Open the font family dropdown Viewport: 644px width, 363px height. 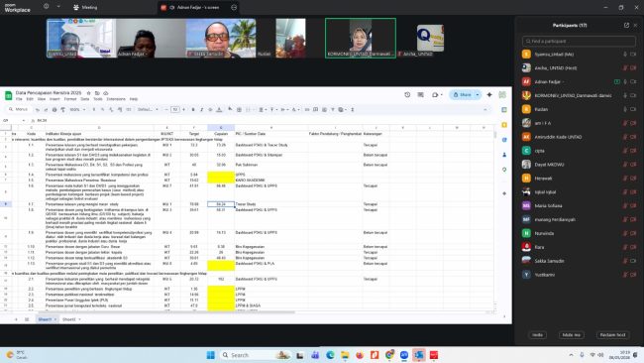pos(148,110)
